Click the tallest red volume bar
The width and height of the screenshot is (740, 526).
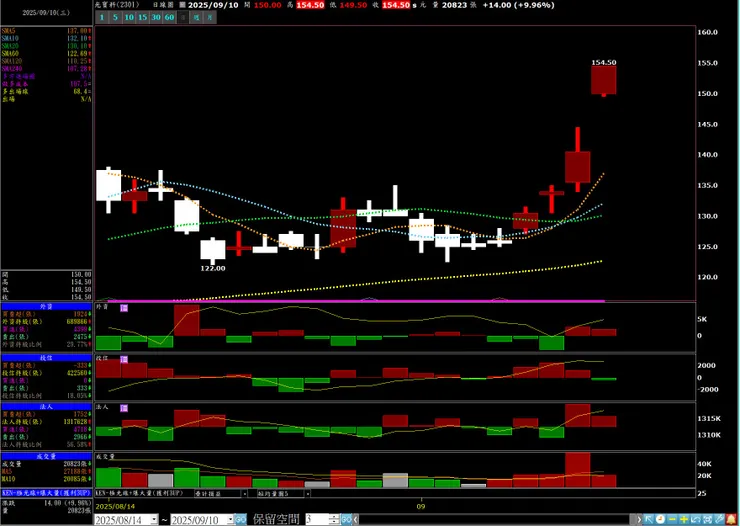578,470
